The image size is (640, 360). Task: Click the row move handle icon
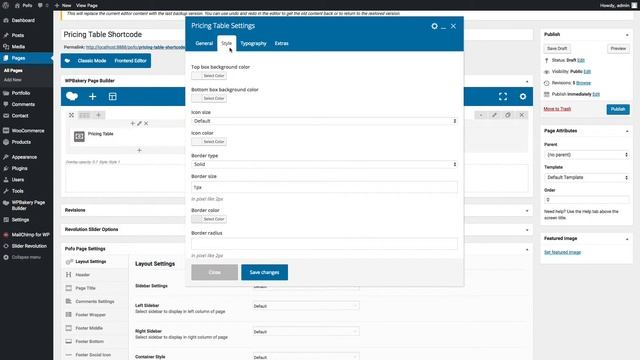(71, 115)
